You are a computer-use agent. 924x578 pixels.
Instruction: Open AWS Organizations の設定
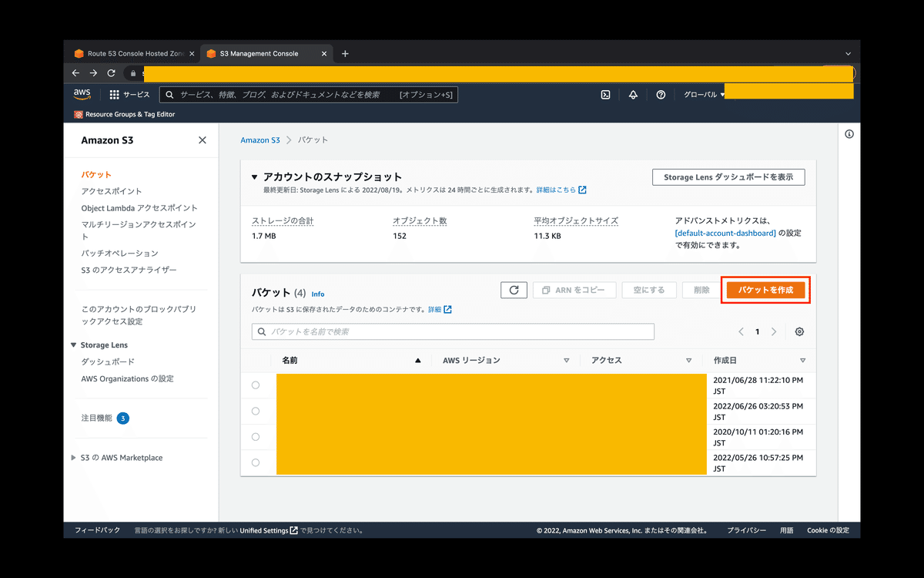point(127,378)
